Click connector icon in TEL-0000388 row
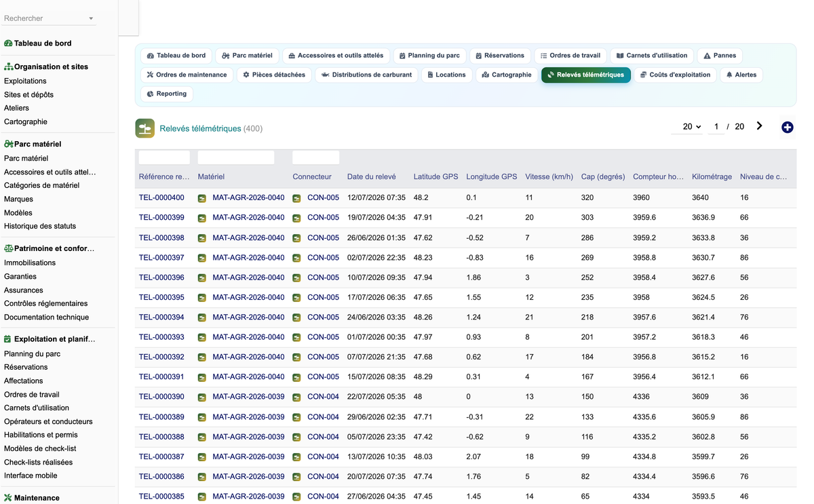Image resolution: width=814 pixels, height=504 pixels. [296, 437]
